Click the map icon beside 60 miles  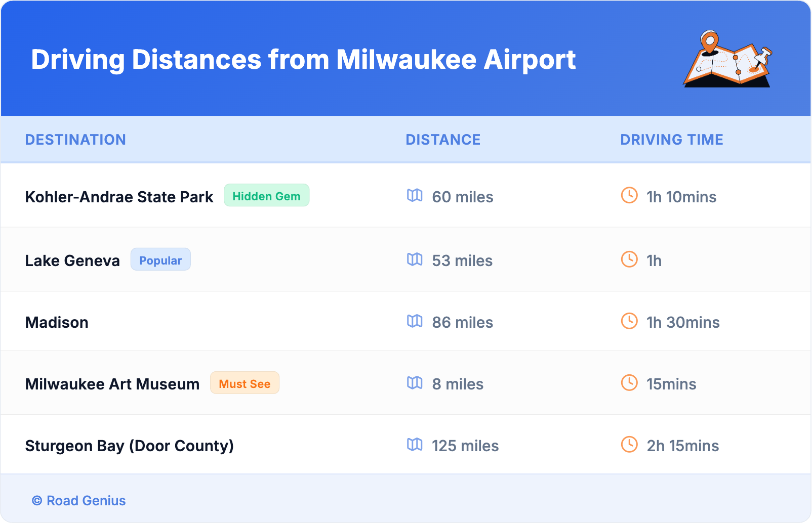[x=415, y=196]
